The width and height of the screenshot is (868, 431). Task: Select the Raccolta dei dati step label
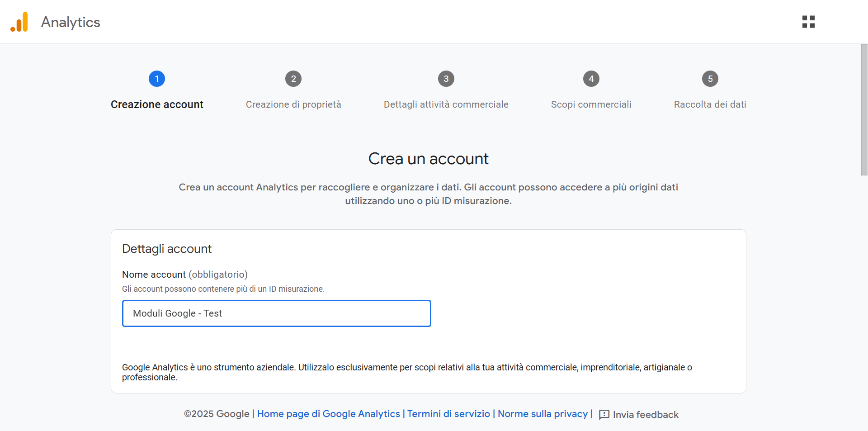click(710, 104)
